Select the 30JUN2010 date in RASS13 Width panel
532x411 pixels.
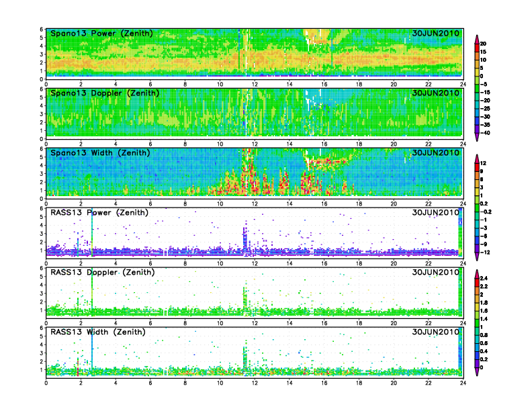tap(435, 332)
